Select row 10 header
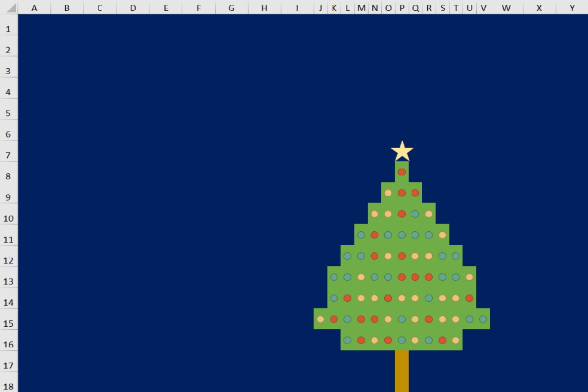 [8, 218]
